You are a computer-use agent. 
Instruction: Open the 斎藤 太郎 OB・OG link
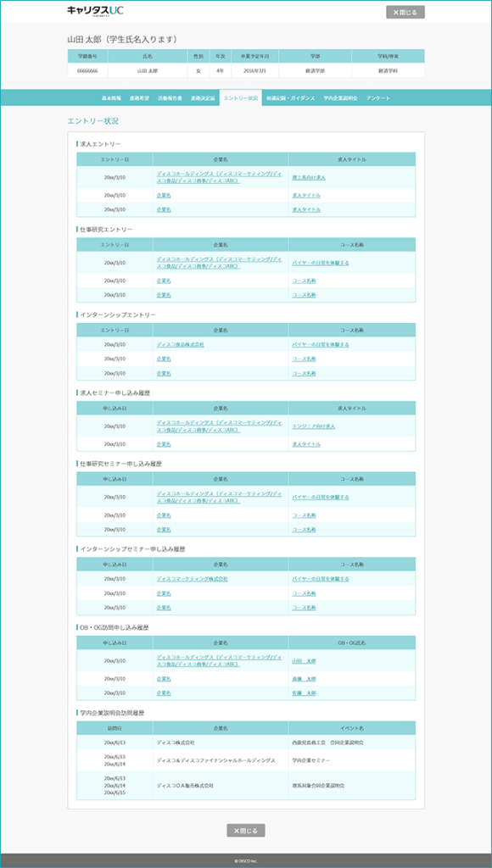point(304,679)
